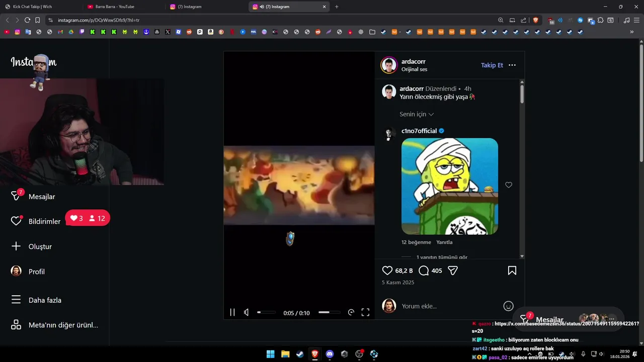Bookmark this page via the toolbar bookmark icon

(37, 20)
